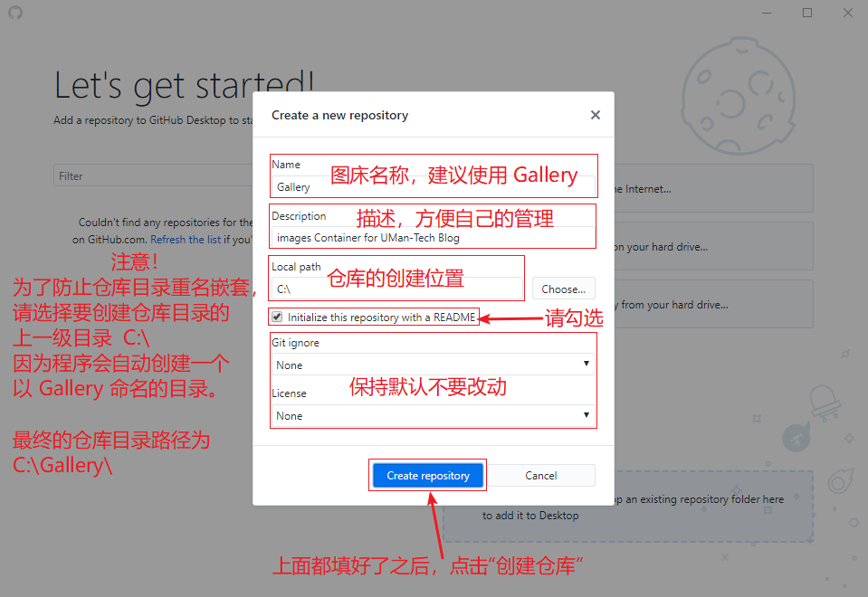
Task: Open the Git ignore dropdown
Action: pyautogui.click(x=434, y=365)
